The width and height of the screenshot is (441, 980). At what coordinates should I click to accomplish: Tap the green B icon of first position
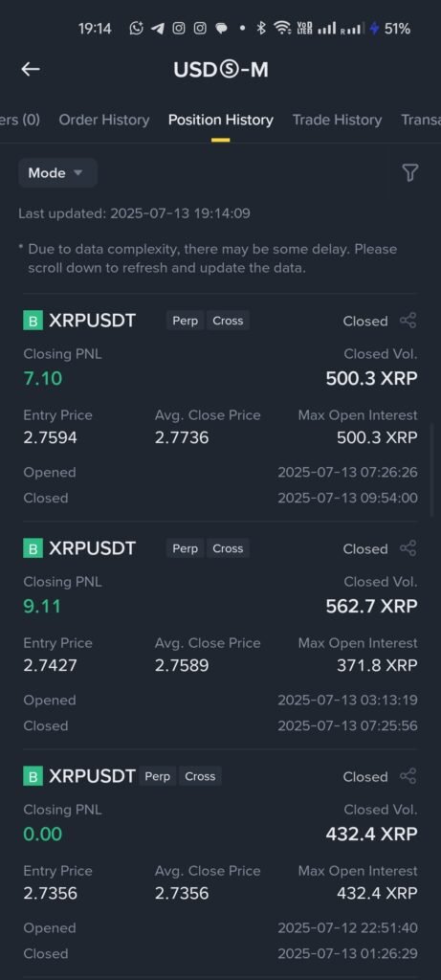click(x=33, y=322)
